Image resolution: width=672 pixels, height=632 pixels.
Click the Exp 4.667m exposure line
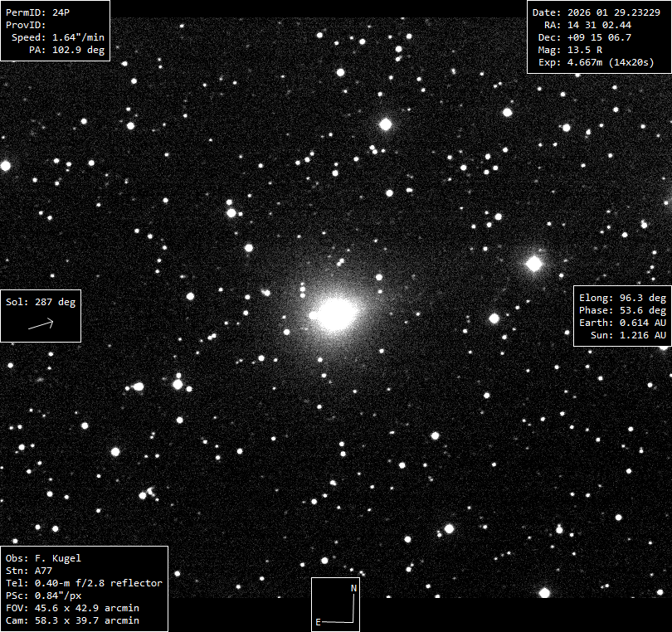coord(593,62)
